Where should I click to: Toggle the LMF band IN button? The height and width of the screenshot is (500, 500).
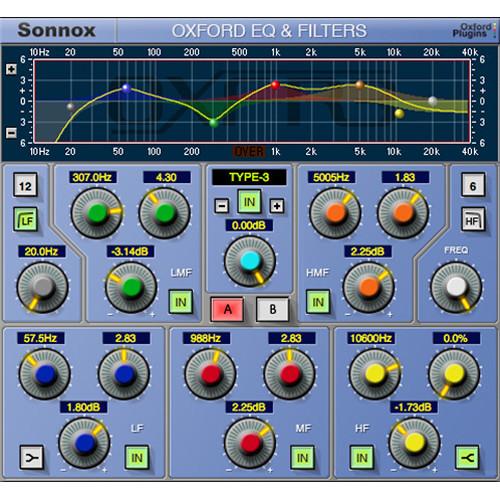point(181,302)
